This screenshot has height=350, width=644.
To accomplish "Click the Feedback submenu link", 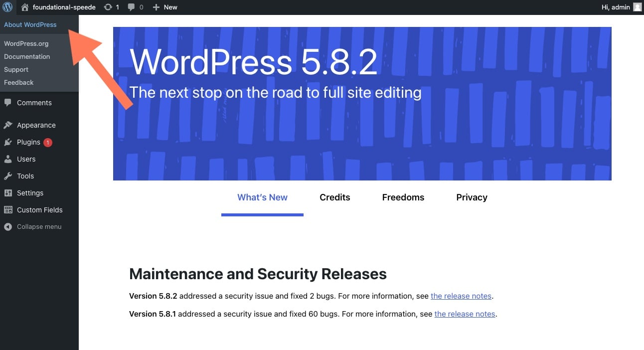I will [x=18, y=82].
